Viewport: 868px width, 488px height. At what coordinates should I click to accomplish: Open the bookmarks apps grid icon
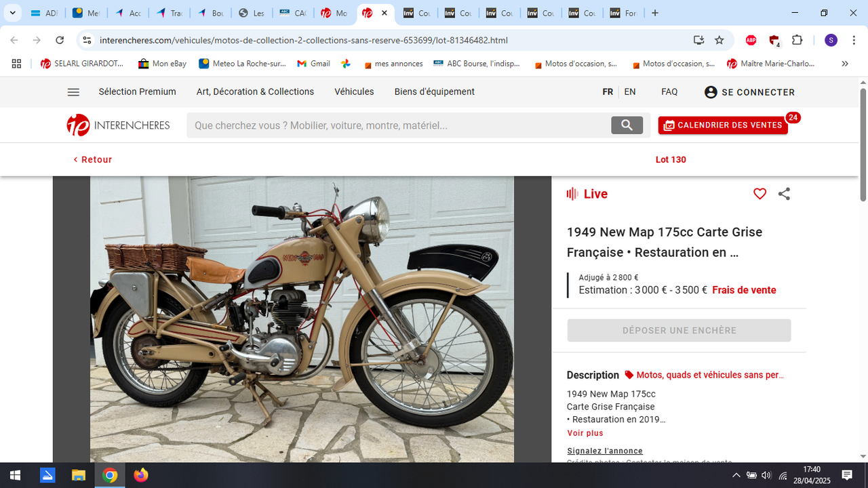tap(16, 64)
